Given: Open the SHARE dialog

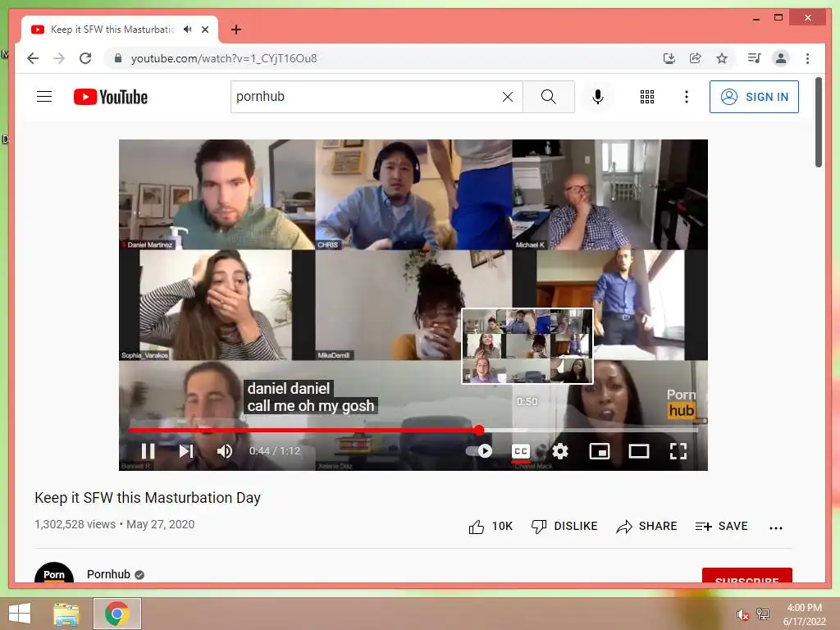Looking at the screenshot, I should 646,527.
